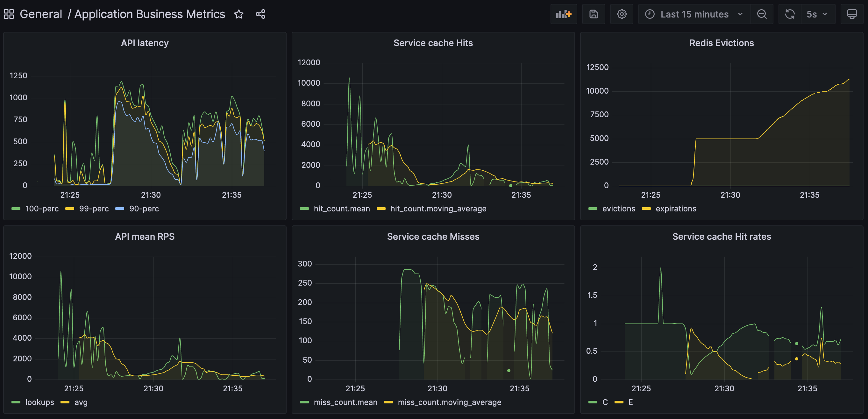Star this dashboard as favorite
The image size is (868, 419).
[238, 14]
